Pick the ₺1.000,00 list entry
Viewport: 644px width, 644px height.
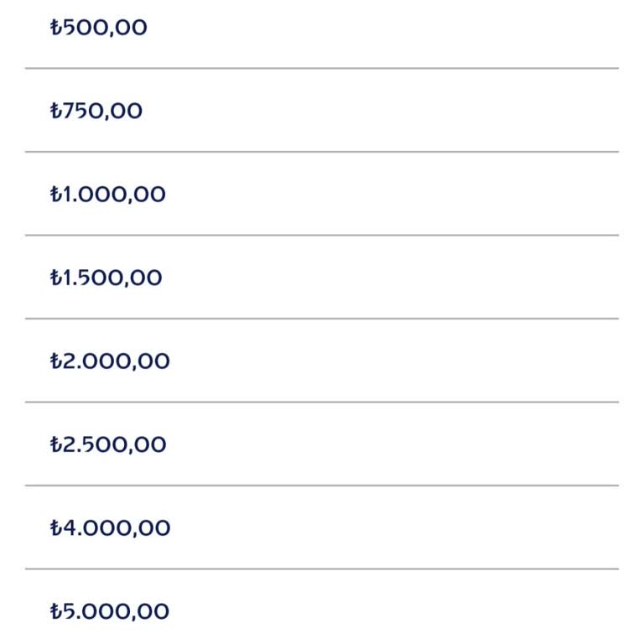(108, 195)
